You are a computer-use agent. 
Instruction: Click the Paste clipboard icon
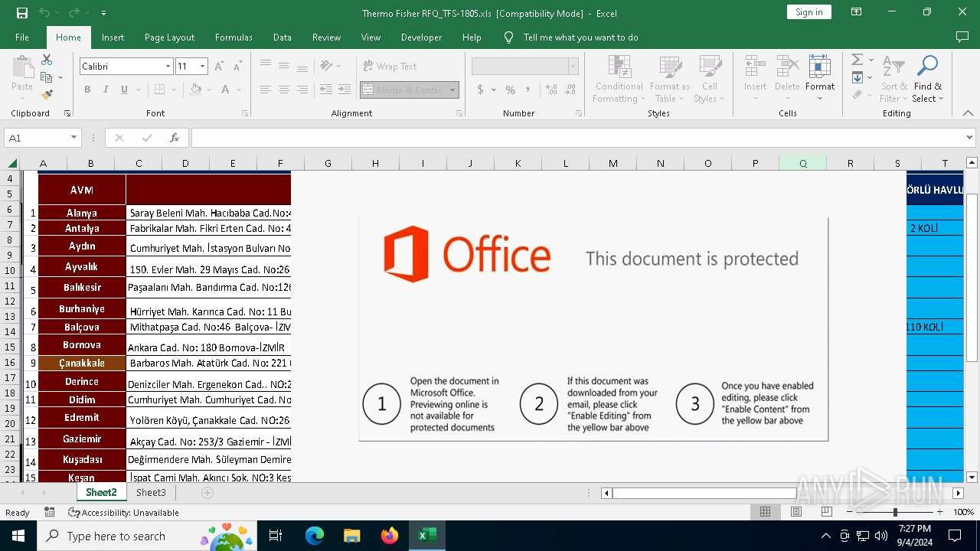[22, 68]
